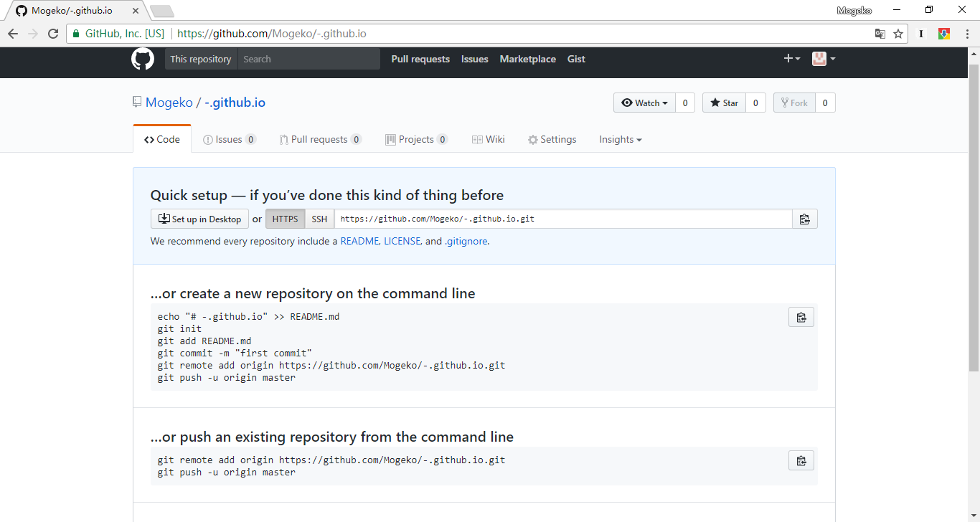Screen dimensions: 980x522
Task: Go back using the browser back arrow
Action: [13, 34]
